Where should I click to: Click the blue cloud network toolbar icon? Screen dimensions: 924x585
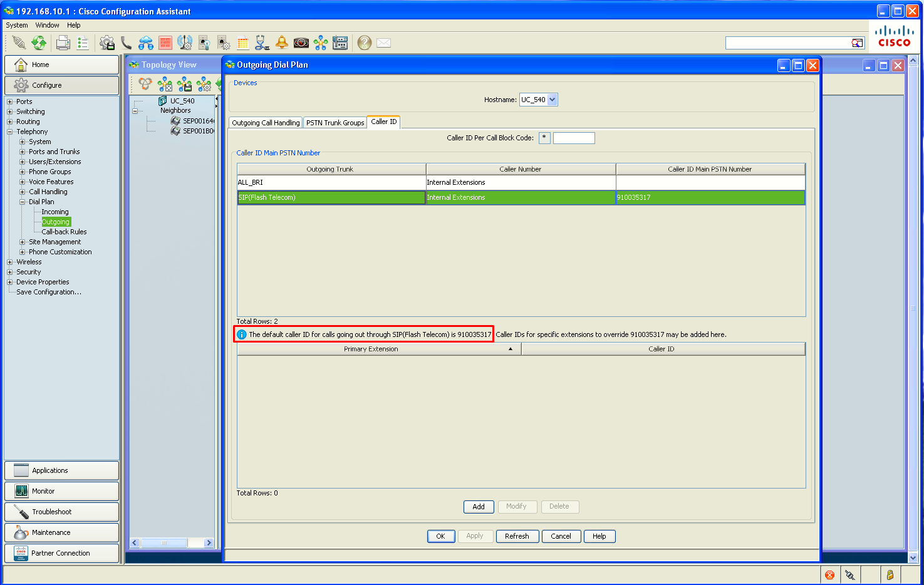point(146,43)
